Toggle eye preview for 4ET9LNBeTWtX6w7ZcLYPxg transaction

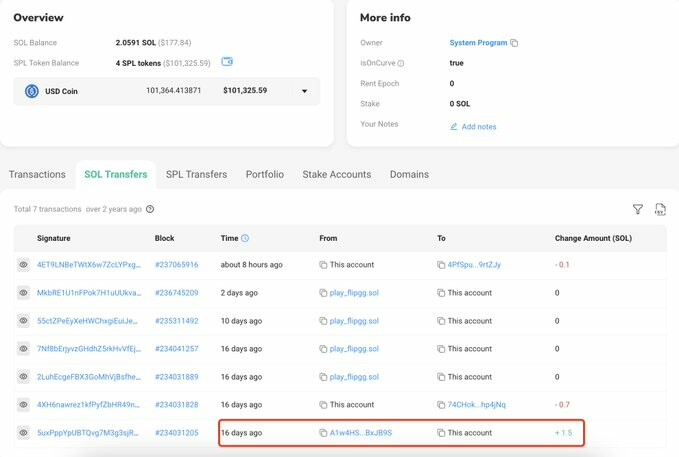tap(23, 265)
